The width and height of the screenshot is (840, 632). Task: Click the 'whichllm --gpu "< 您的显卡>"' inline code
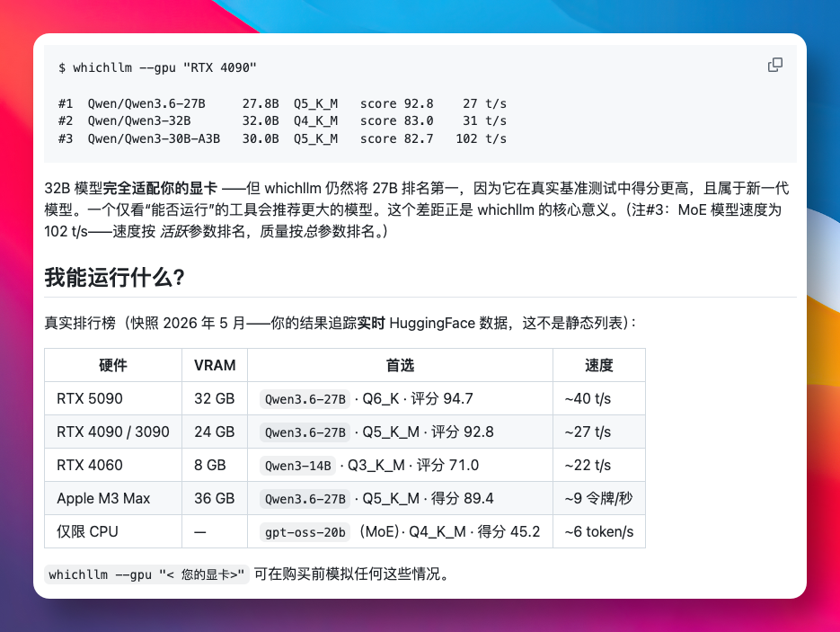tap(146, 574)
